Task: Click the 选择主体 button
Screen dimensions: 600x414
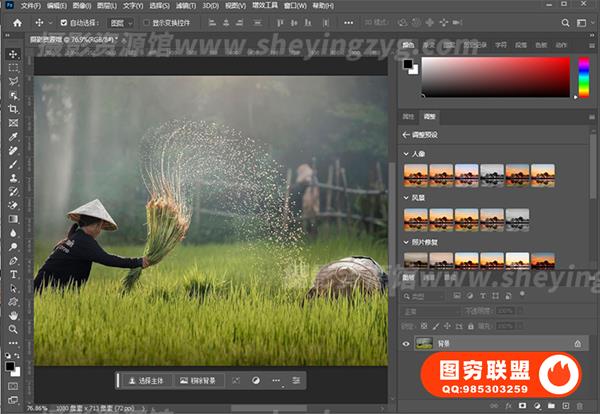Action: pyautogui.click(x=145, y=381)
